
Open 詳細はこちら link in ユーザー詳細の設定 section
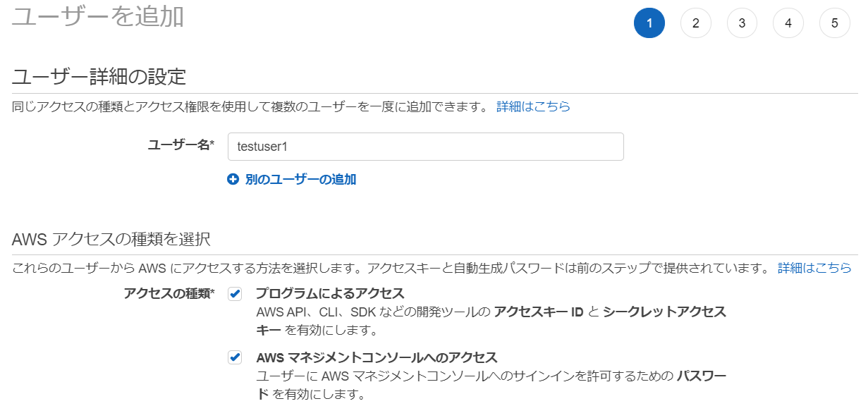pos(533,107)
